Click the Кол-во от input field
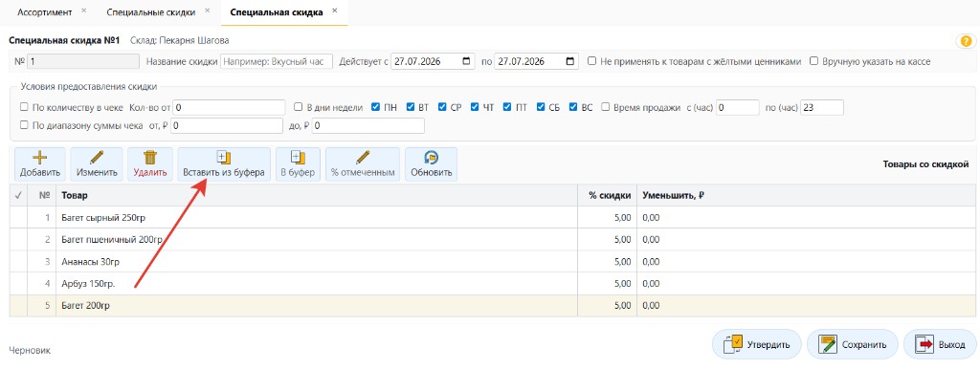The height and width of the screenshot is (369, 980). coord(228,107)
